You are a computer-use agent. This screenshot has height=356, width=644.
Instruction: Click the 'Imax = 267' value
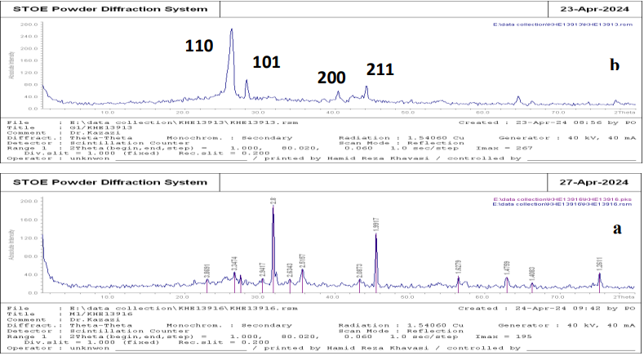pos(504,148)
